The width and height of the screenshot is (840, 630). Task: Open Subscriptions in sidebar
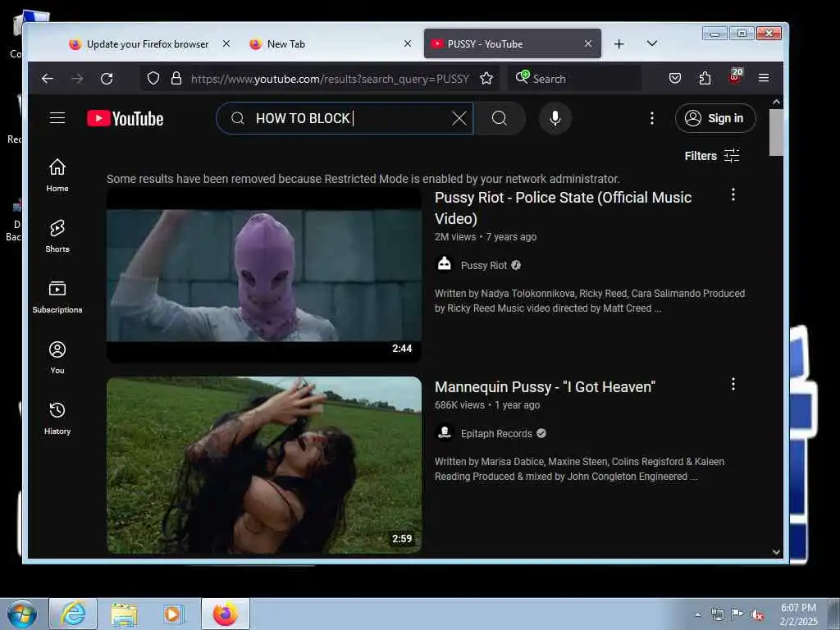coord(57,297)
